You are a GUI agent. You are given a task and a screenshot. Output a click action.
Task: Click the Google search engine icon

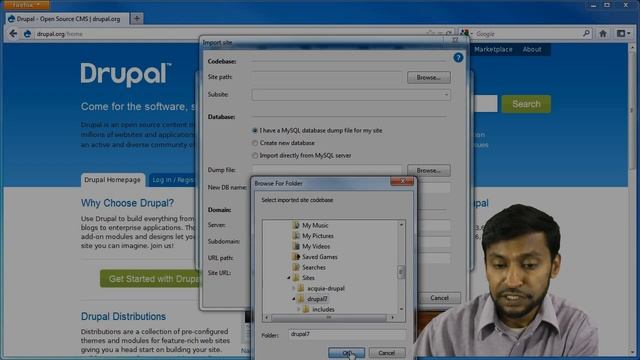coord(464,33)
